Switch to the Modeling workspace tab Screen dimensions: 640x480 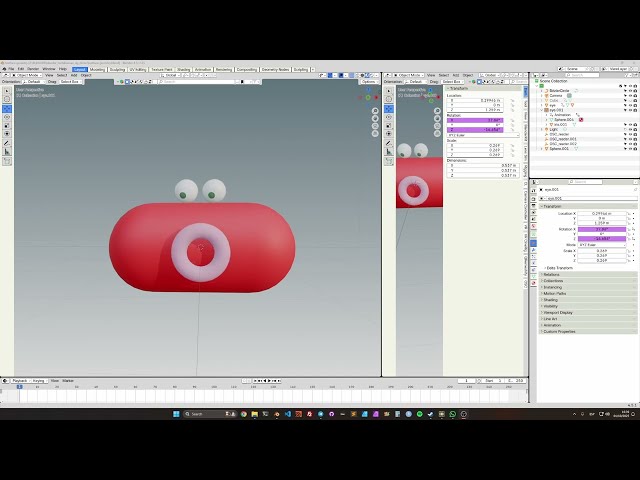97,70
